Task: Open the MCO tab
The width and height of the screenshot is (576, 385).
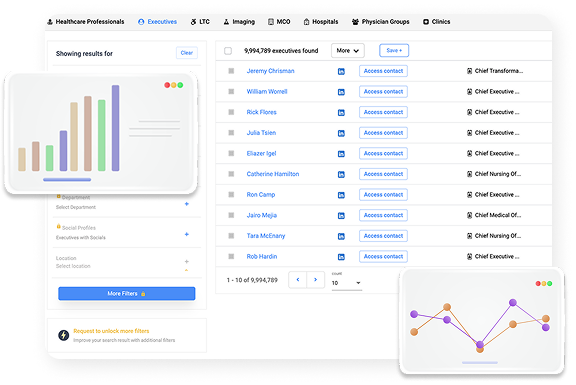Action: pos(279,22)
